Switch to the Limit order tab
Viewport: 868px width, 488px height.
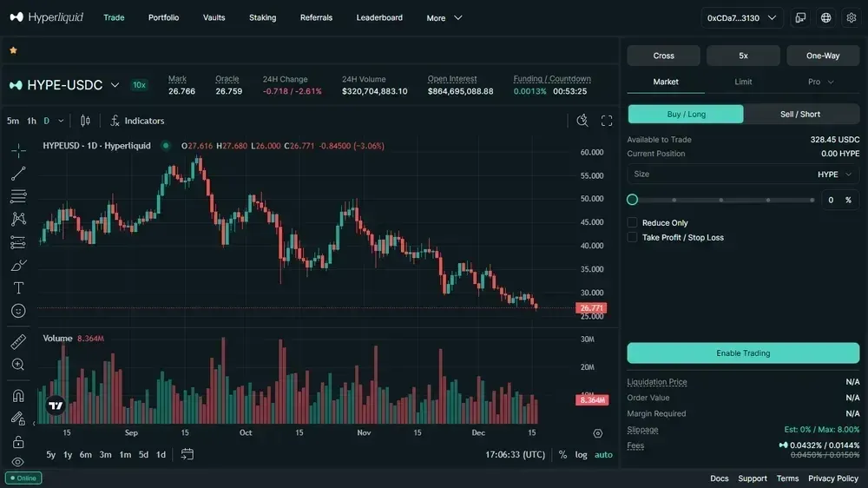point(743,82)
